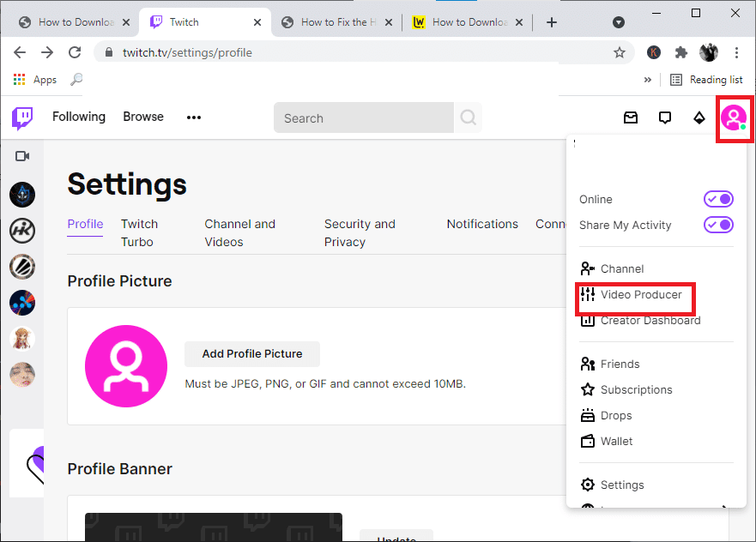Bookmark this page with the star

[620, 52]
